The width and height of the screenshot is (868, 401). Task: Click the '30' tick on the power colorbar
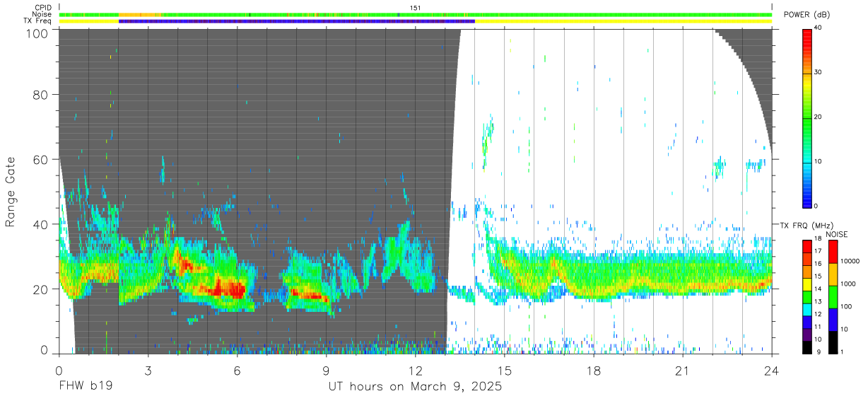(819, 73)
